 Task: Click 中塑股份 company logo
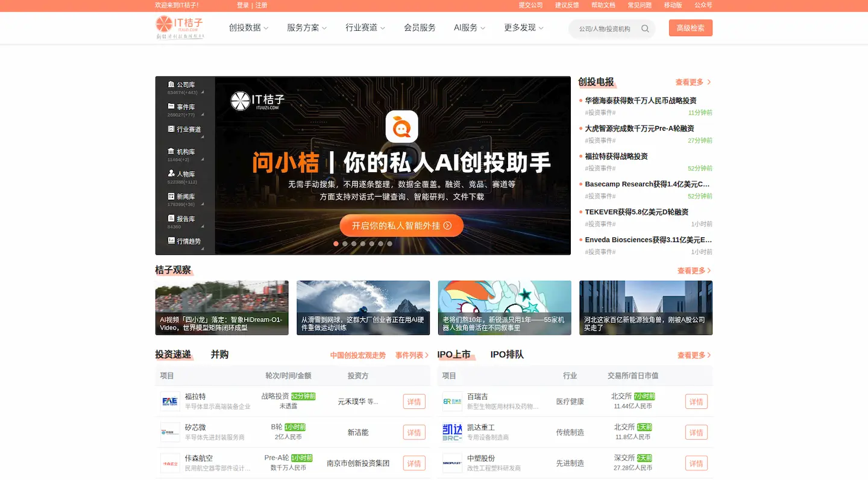click(452, 463)
